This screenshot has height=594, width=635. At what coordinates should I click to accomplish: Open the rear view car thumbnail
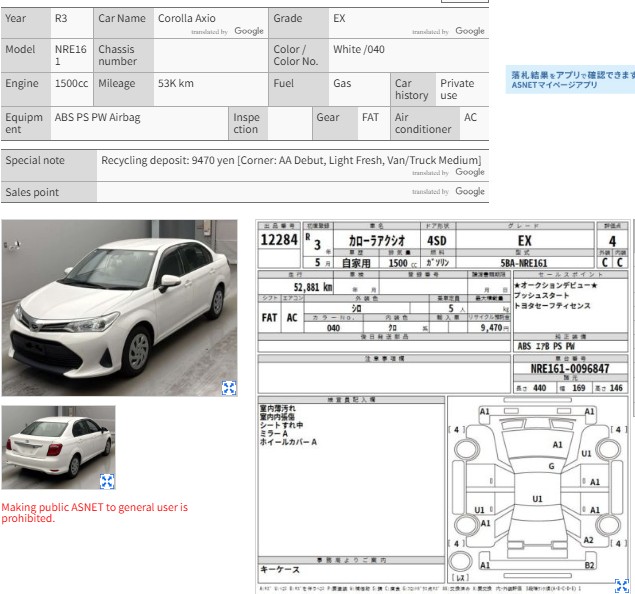[x=58, y=447]
